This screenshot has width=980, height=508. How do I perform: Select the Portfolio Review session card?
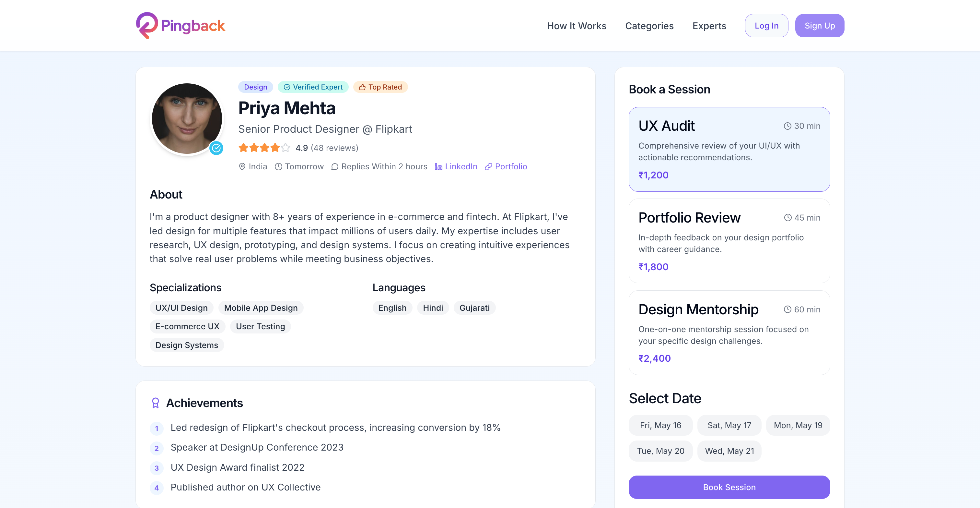(729, 241)
